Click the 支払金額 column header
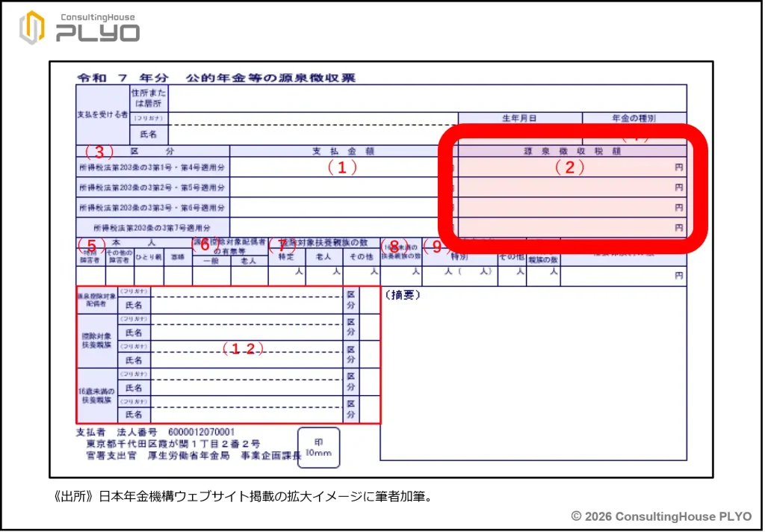 click(342, 151)
